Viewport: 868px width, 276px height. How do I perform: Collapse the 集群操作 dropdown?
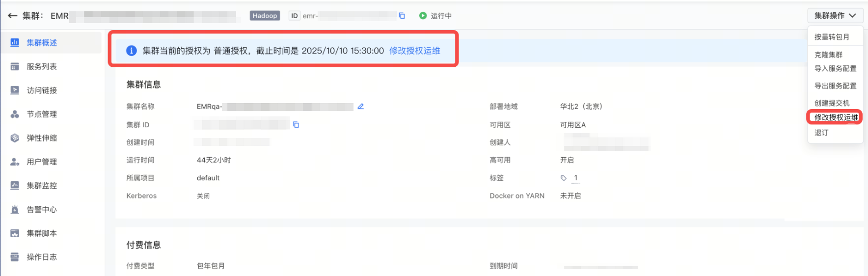tap(835, 16)
